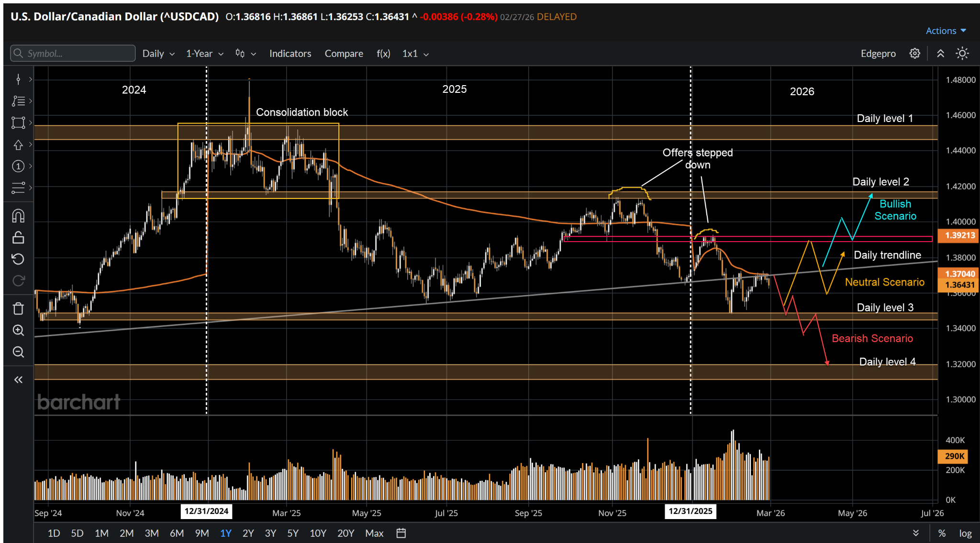Screen dimensions: 980x543
Task: Open the date range calendar icon
Action: pyautogui.click(x=401, y=533)
